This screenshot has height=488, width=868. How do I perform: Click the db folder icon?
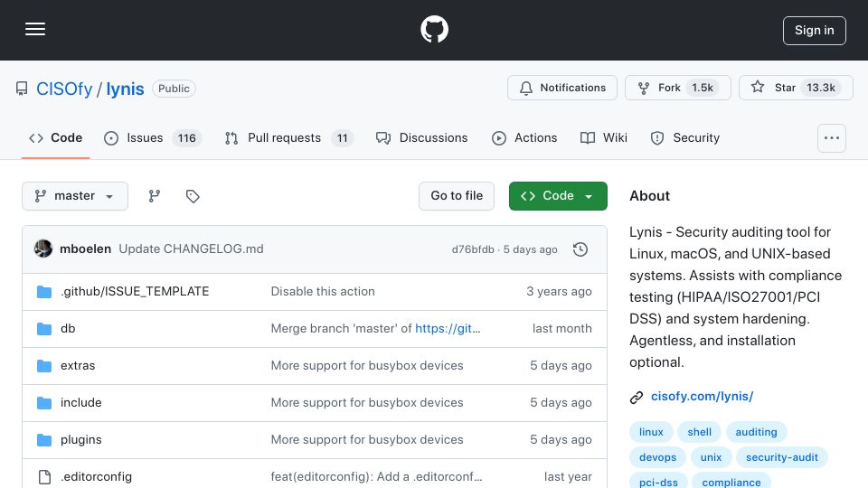click(44, 329)
